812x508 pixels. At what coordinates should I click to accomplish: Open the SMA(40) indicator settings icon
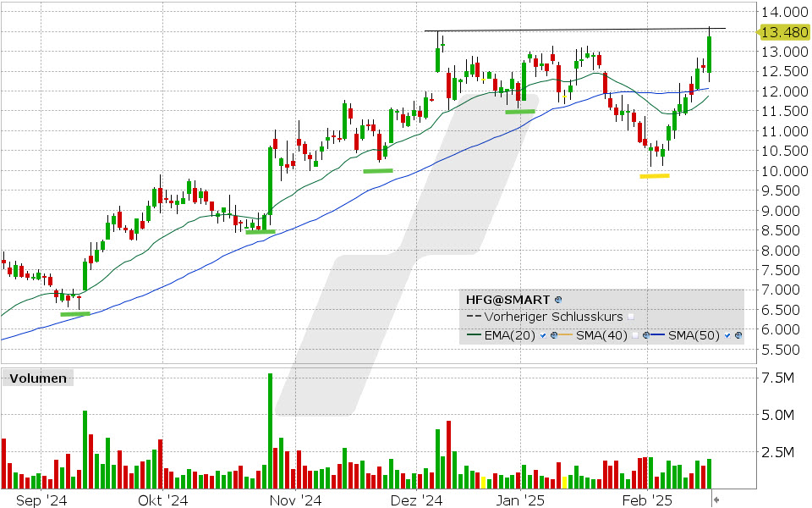(645, 335)
